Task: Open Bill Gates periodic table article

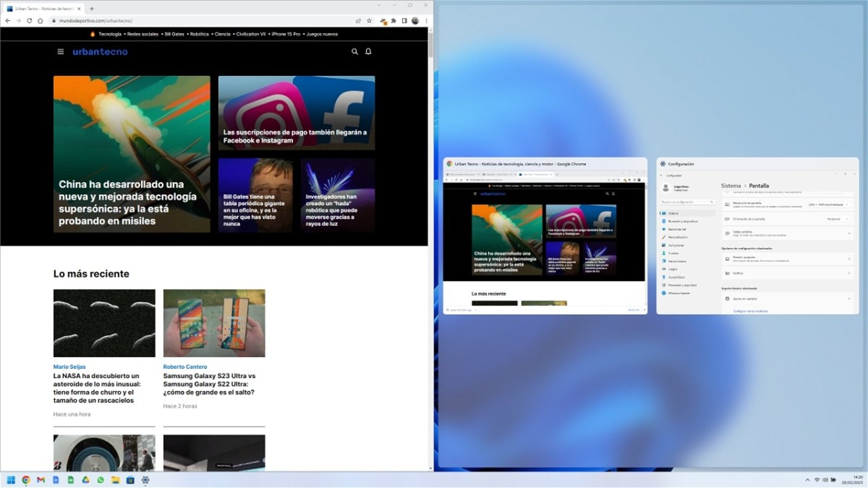Action: [255, 195]
